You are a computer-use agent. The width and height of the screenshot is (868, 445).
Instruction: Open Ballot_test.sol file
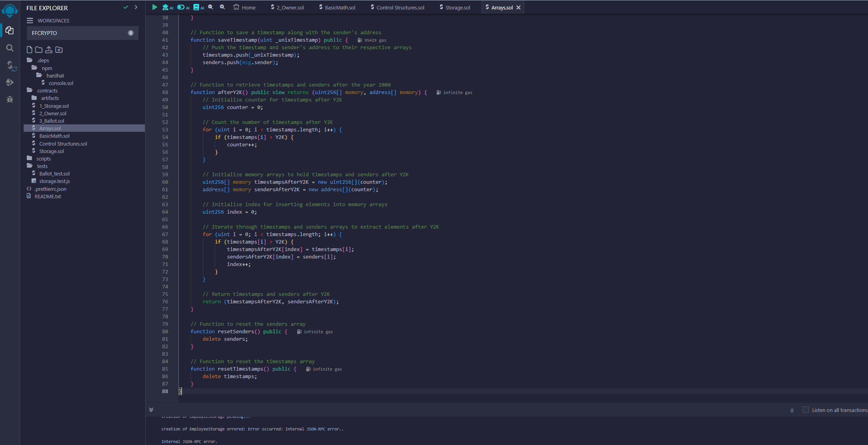[51, 174]
